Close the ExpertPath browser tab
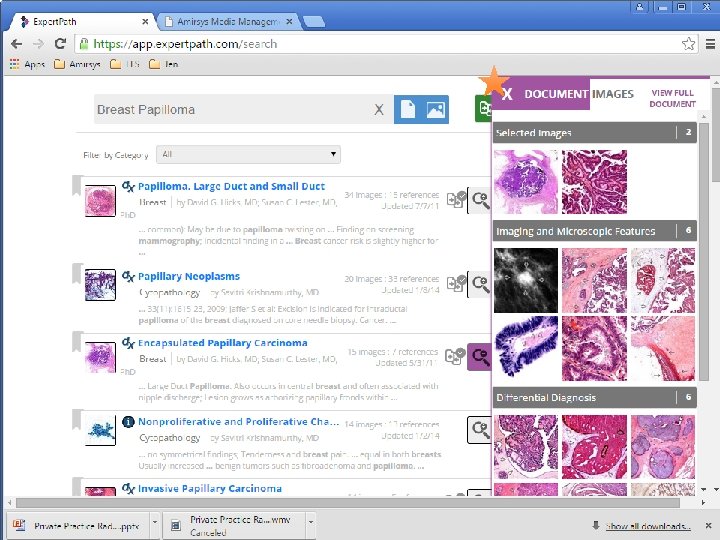Screen dimensions: 720x540 (x=145, y=22)
